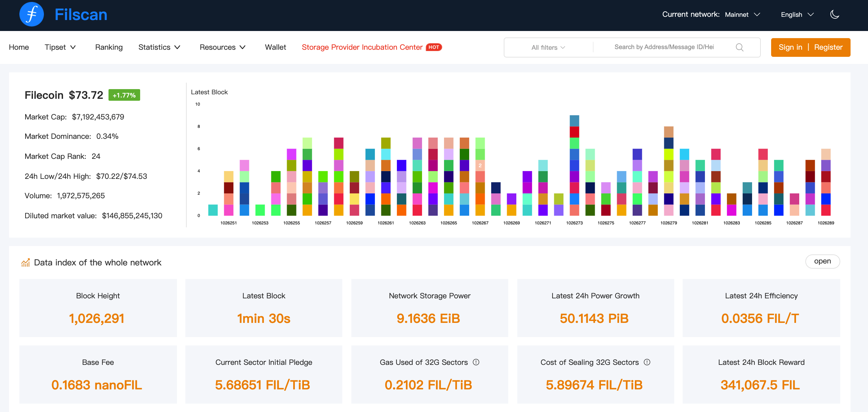Screen dimensions: 868x412
Task: Click the Filscan logo icon
Action: click(x=31, y=15)
